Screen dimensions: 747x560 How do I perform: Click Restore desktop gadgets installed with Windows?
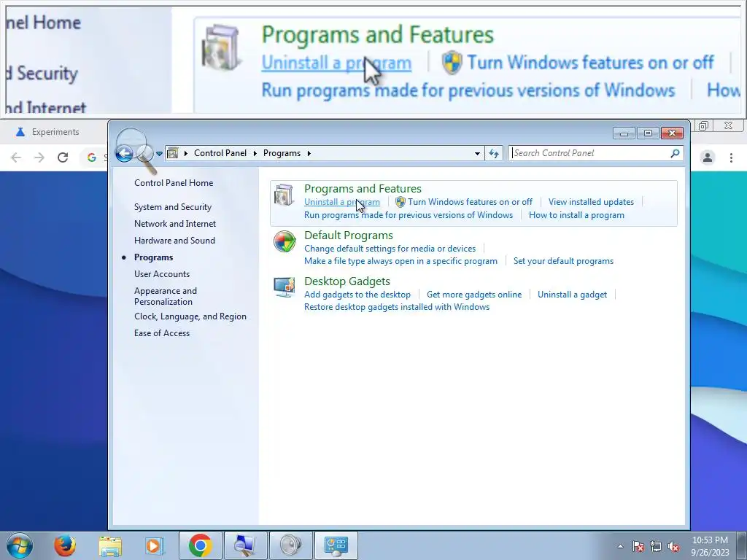pos(397,307)
